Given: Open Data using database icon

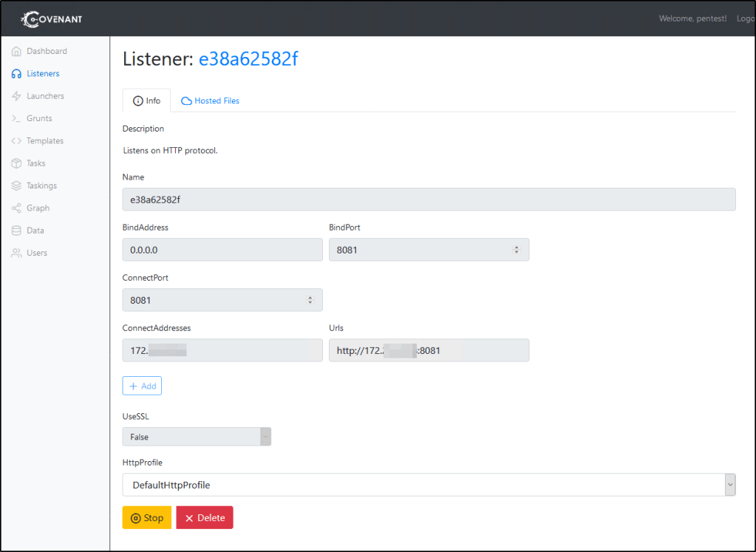Looking at the screenshot, I should [17, 231].
